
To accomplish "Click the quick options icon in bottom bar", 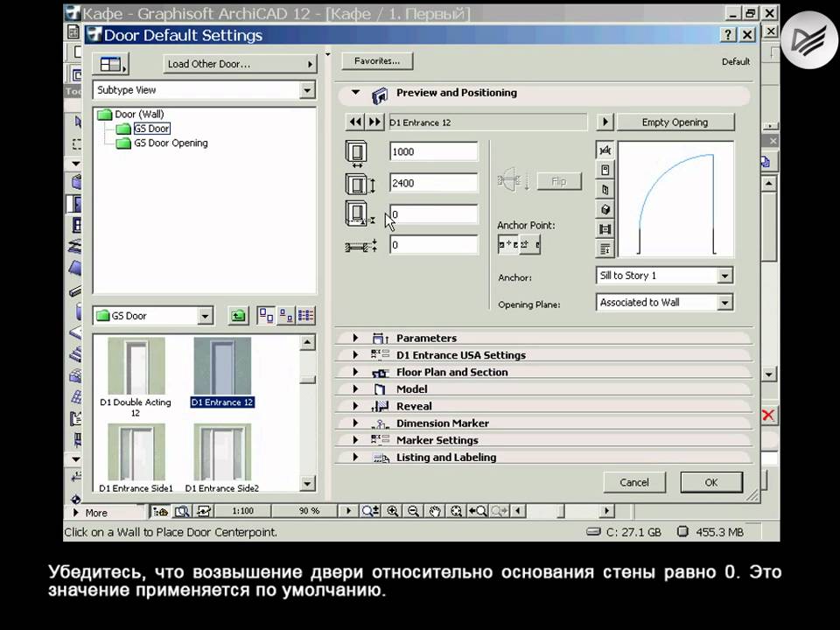I will click(x=160, y=512).
